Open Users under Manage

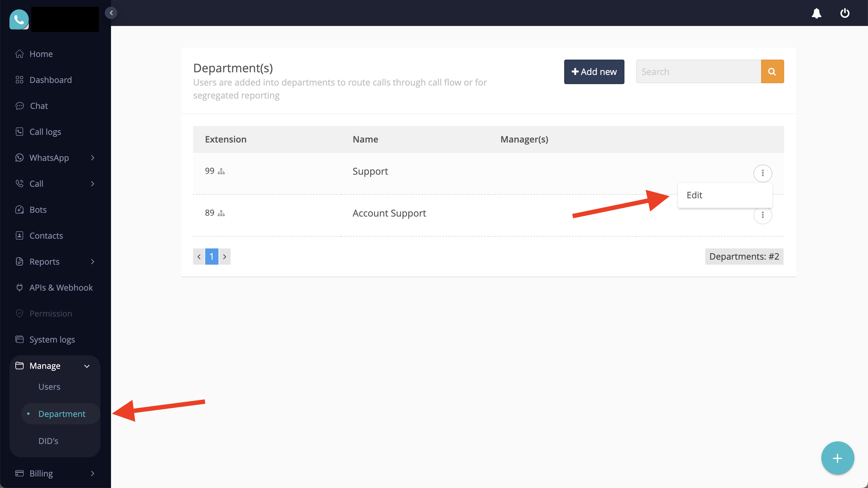pyautogui.click(x=49, y=387)
